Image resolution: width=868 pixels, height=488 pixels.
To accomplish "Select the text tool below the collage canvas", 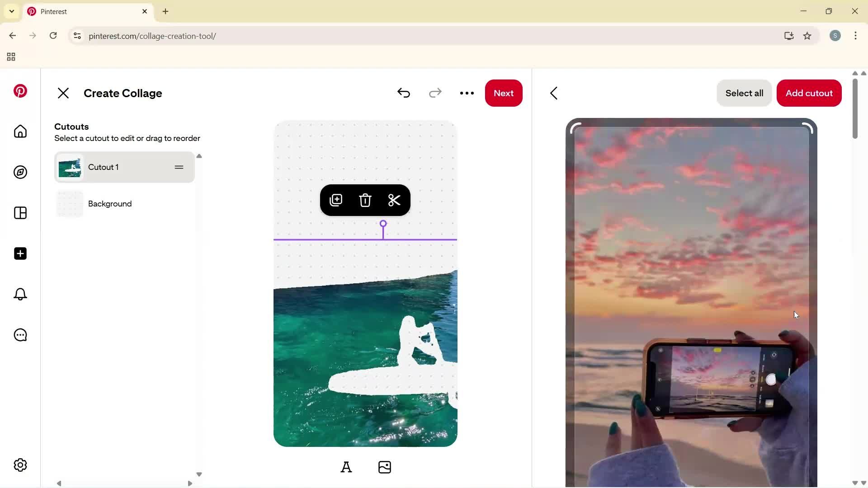I will 346,467.
